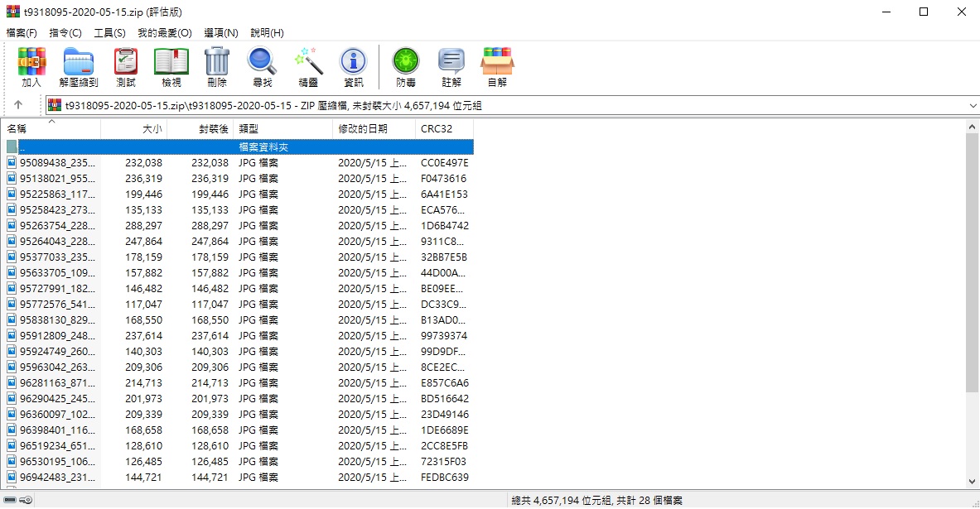Go up one folder with the arrow button
Viewport: 980px width, 509px height.
(x=18, y=105)
